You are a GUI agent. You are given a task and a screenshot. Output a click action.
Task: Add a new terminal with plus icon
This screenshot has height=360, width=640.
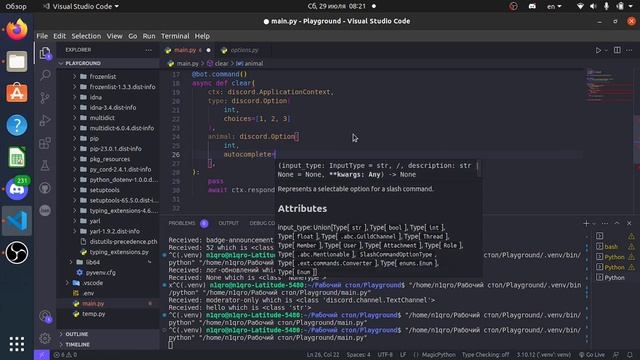click(586, 223)
